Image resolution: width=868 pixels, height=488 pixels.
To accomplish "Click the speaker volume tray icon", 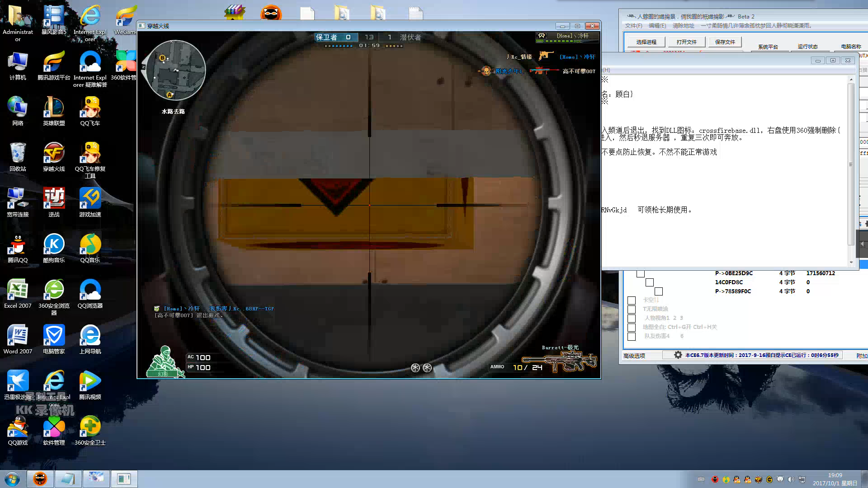I will pos(791,479).
